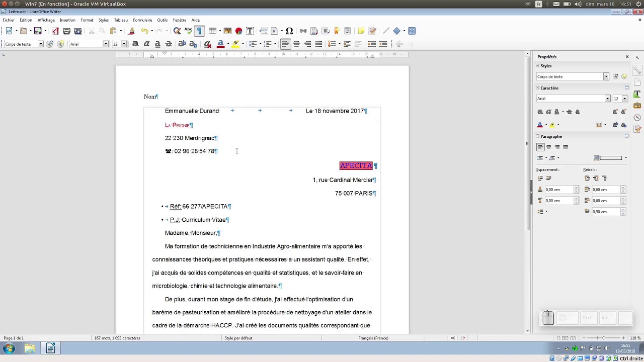This screenshot has width=644, height=362.
Task: Clear direct formatting icon
Action: tap(207, 44)
